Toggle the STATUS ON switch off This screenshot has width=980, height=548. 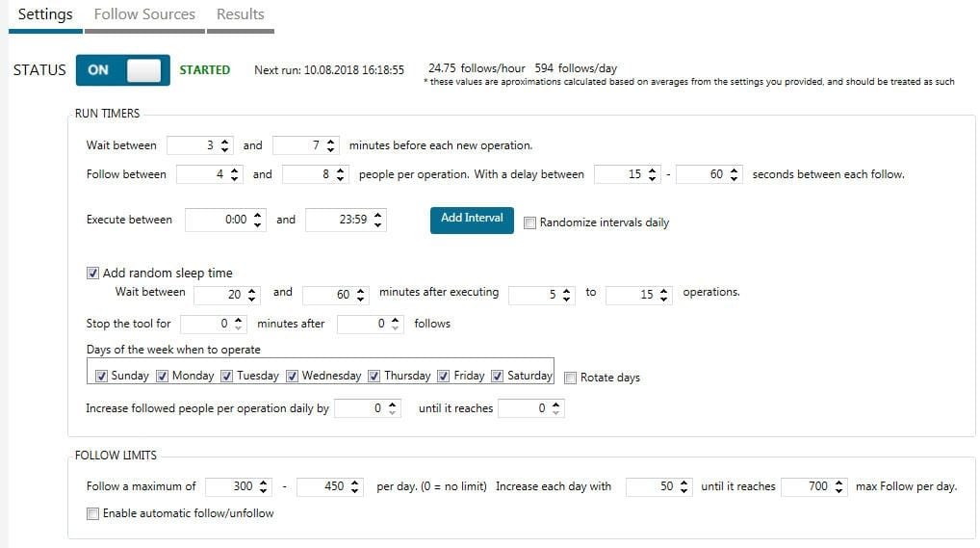click(x=122, y=70)
